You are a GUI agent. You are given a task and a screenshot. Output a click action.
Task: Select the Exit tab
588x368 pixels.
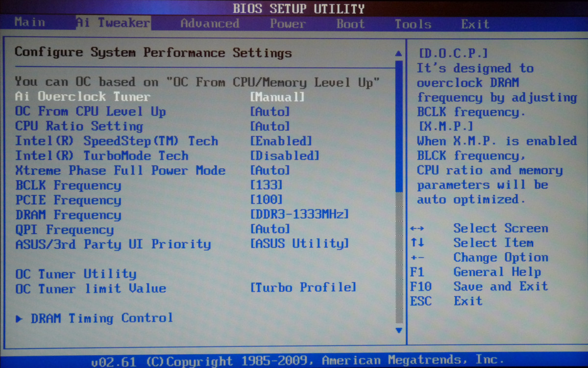pos(475,24)
